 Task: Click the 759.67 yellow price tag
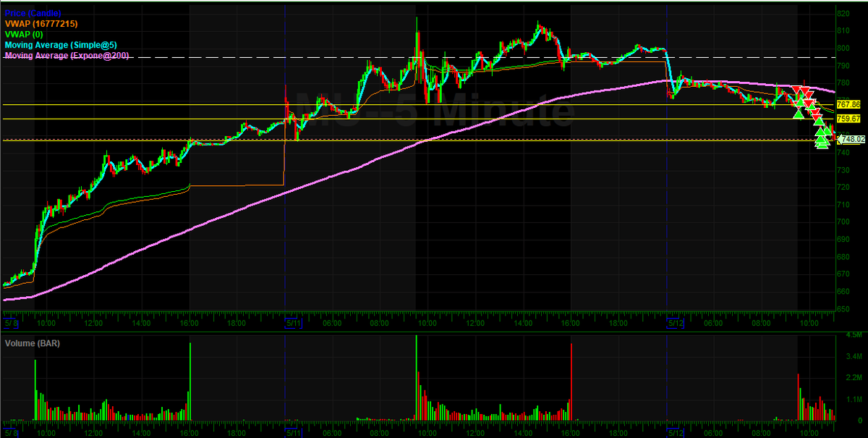pyautogui.click(x=848, y=119)
